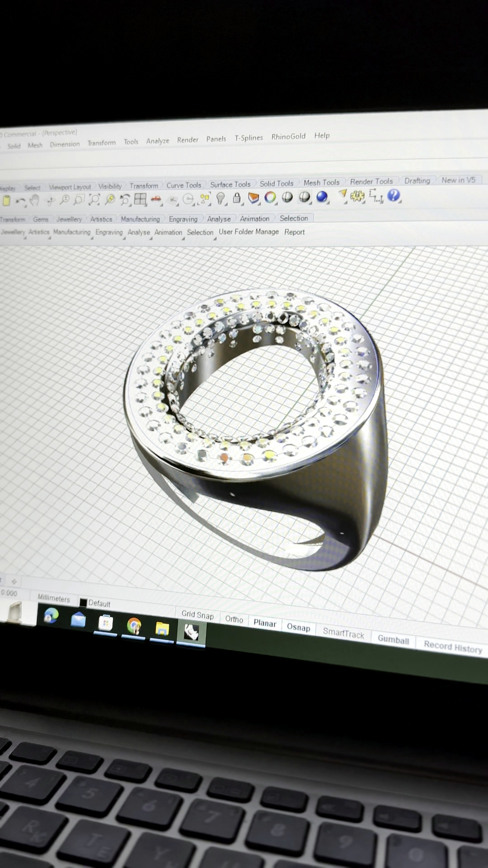Viewport: 488px width, 868px height.
Task: Switch to the Mesh Tools tab
Action: click(x=322, y=183)
